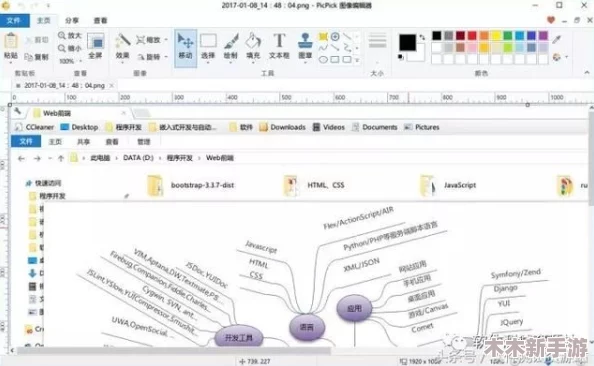This screenshot has width=594, height=366.
Task: Pick the green palette swatch
Action: [508, 36]
